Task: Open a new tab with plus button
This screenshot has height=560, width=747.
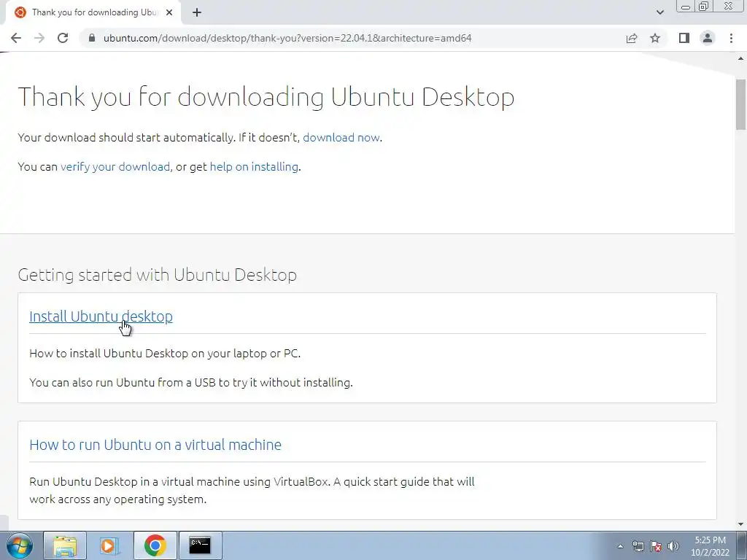Action: (197, 12)
